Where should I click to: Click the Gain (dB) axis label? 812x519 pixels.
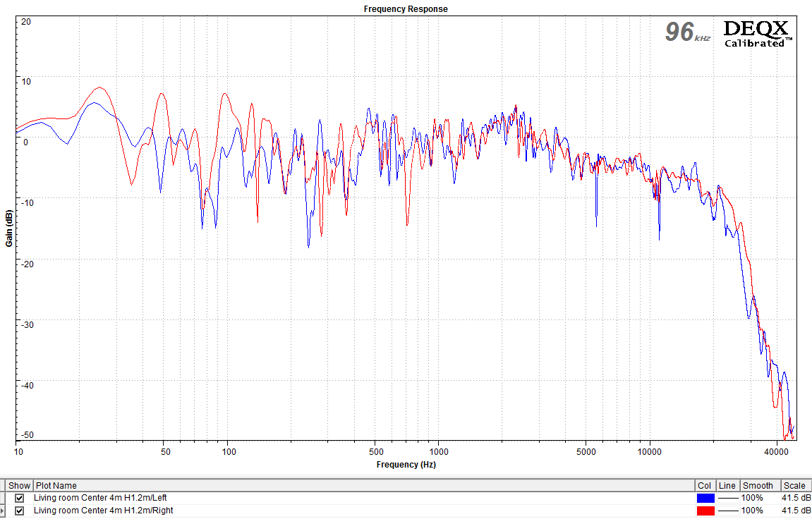8,228
